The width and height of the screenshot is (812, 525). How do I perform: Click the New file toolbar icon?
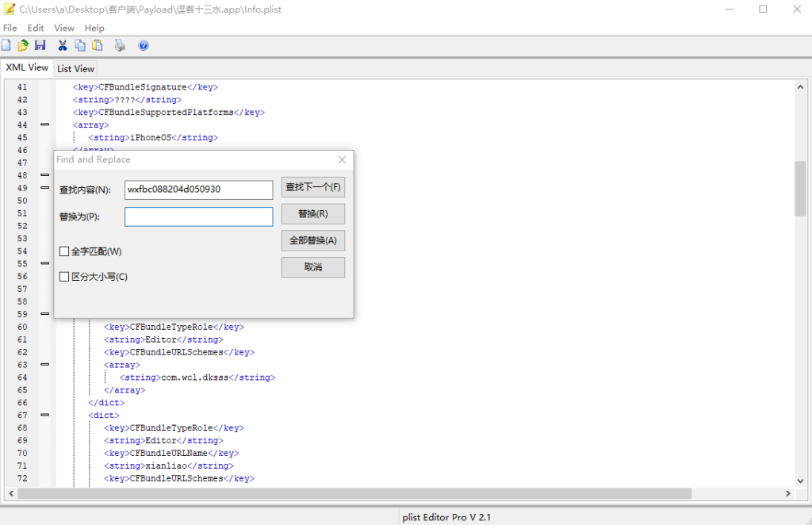point(6,45)
